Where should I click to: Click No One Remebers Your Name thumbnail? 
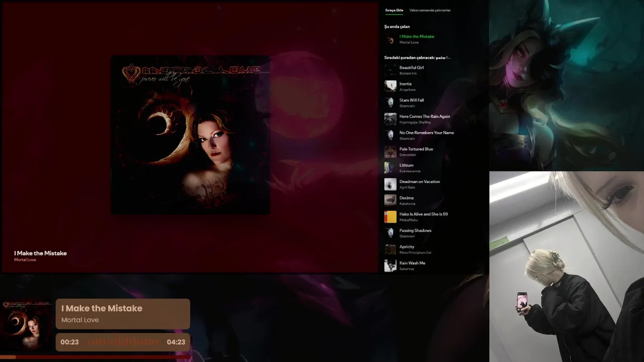pyautogui.click(x=390, y=135)
